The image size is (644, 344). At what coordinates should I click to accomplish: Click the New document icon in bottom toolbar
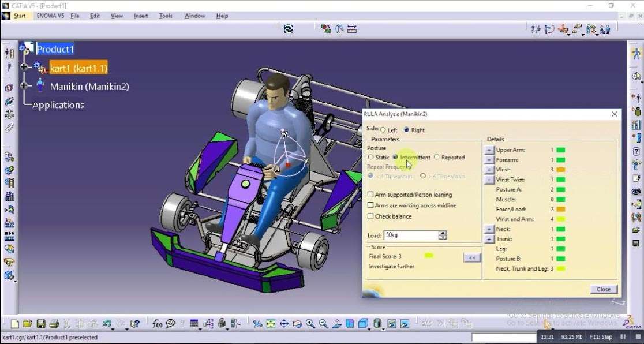(14, 324)
